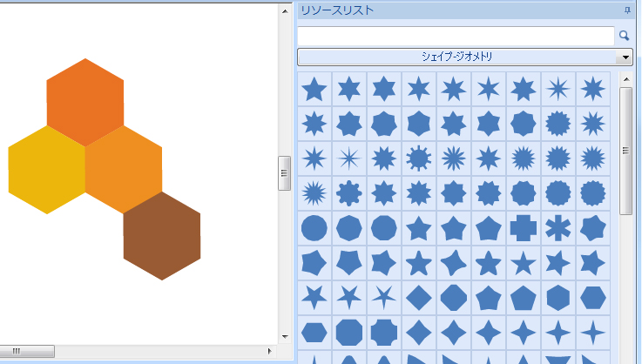Insert the plus cross shape
The image size is (642, 364).
pos(524,227)
